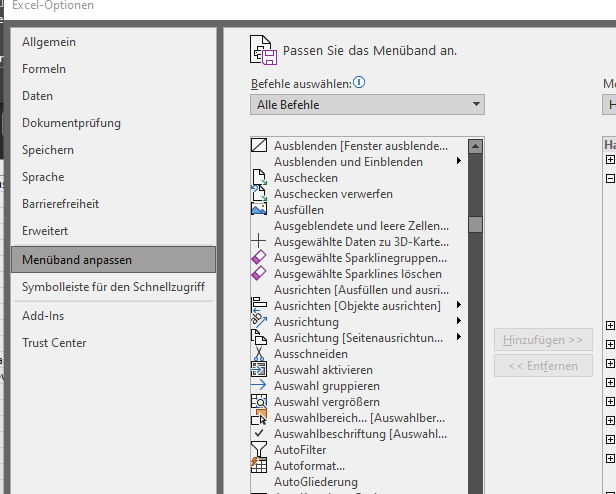Screen dimensions: 616x494
Task: Click the Autoformat table icon
Action: (x=259, y=465)
